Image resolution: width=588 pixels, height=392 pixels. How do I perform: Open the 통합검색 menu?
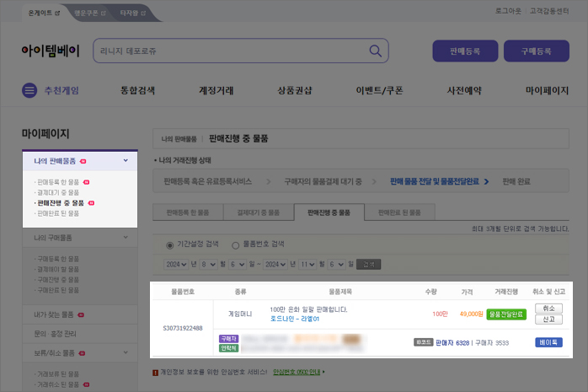[x=137, y=90]
